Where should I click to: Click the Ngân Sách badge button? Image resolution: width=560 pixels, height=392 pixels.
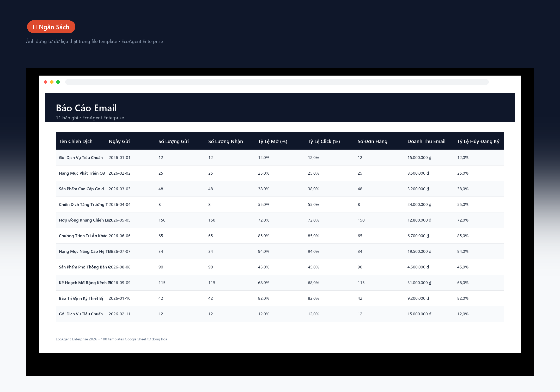click(51, 27)
